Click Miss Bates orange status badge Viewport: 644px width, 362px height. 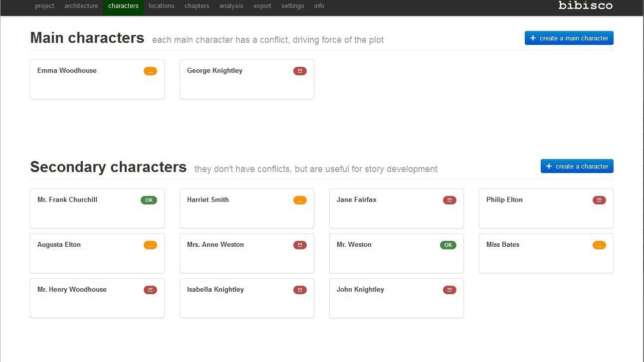599,245
